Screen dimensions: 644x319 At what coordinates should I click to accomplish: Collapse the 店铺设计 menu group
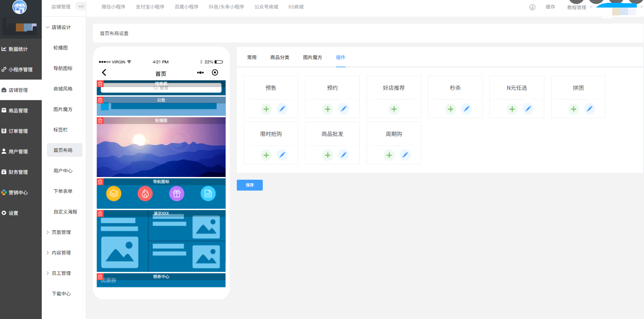61,27
